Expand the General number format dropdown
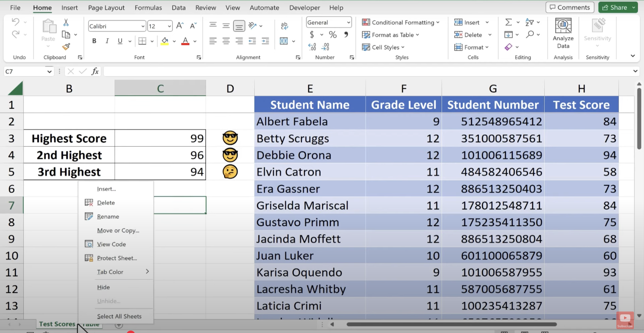 348,23
